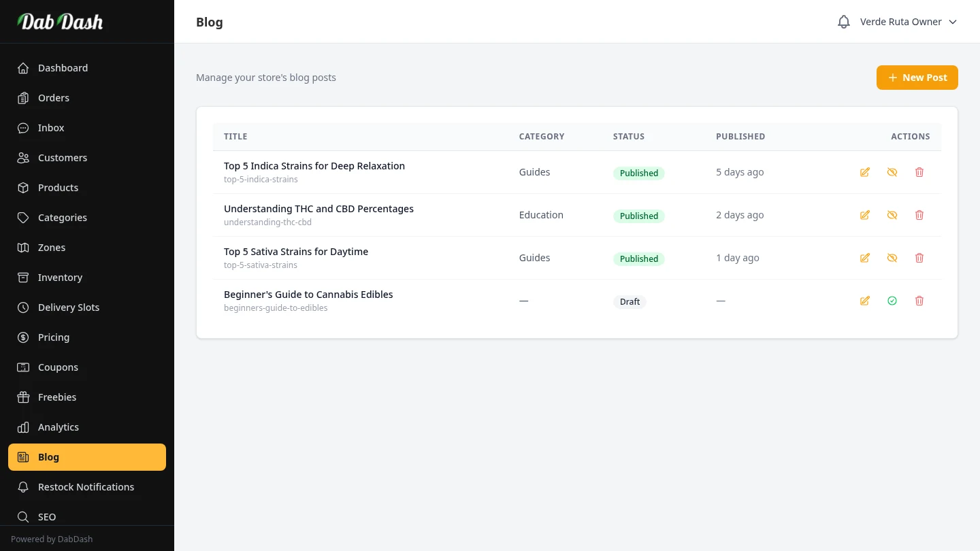The image size is (980, 551).
Task: Go to Delivery Slots in sidebar
Action: 69,307
